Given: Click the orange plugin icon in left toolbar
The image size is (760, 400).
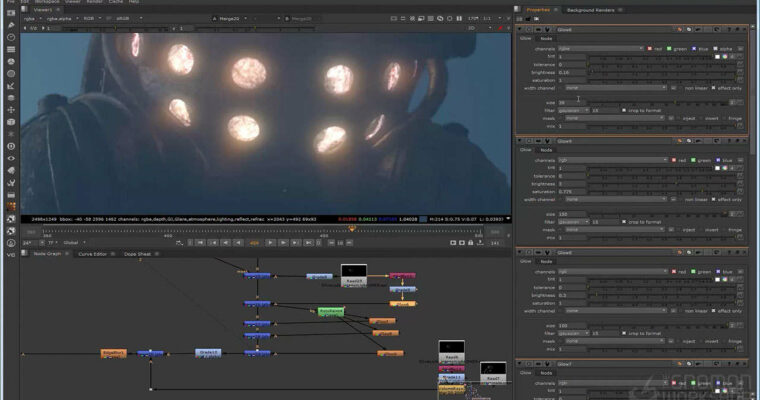Looking at the screenshot, I should [x=11, y=207].
